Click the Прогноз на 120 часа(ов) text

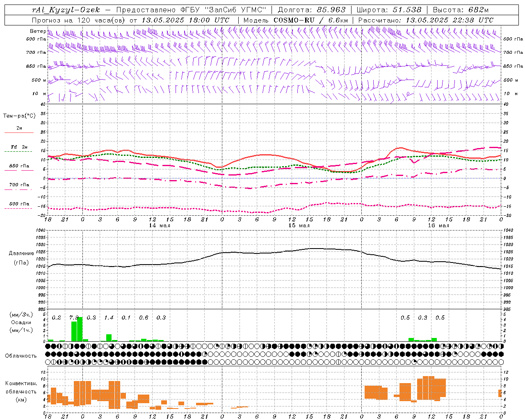click(x=79, y=20)
